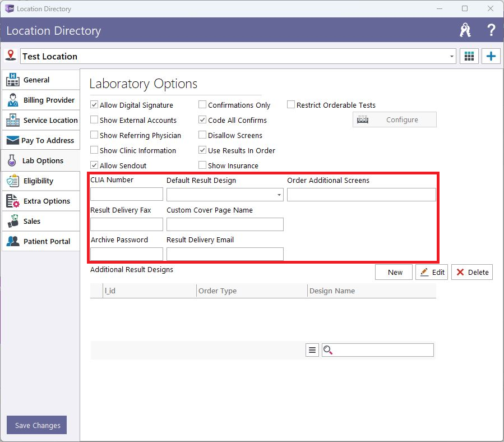This screenshot has width=504, height=442.
Task: Click the Result Delivery Fax field
Action: tap(127, 224)
